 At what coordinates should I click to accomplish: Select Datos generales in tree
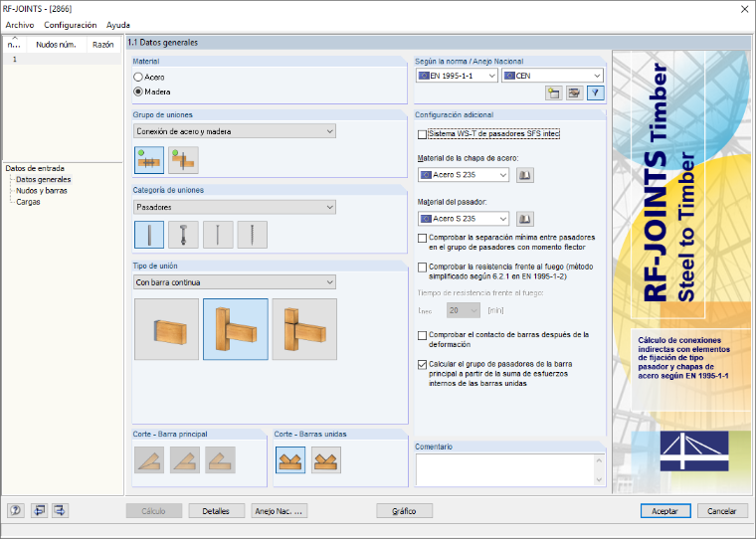(44, 179)
